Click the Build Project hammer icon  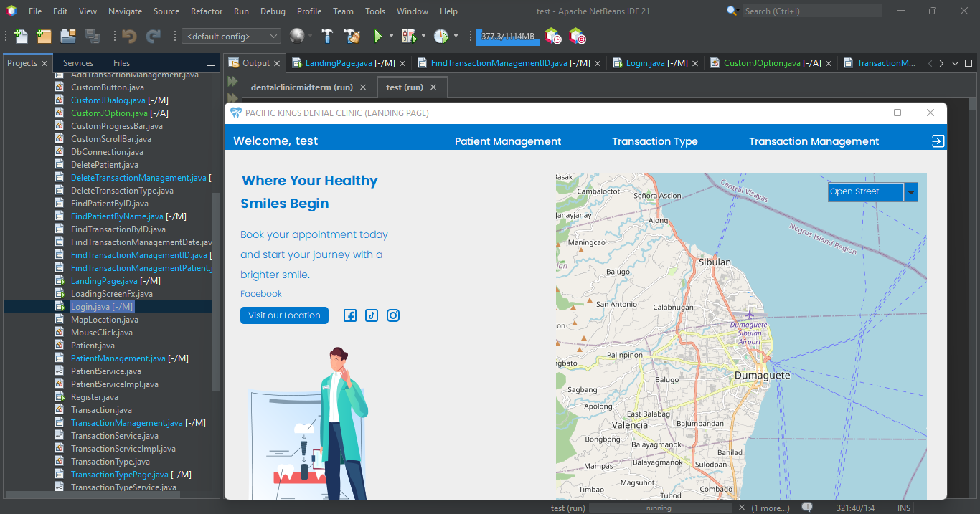click(x=327, y=36)
